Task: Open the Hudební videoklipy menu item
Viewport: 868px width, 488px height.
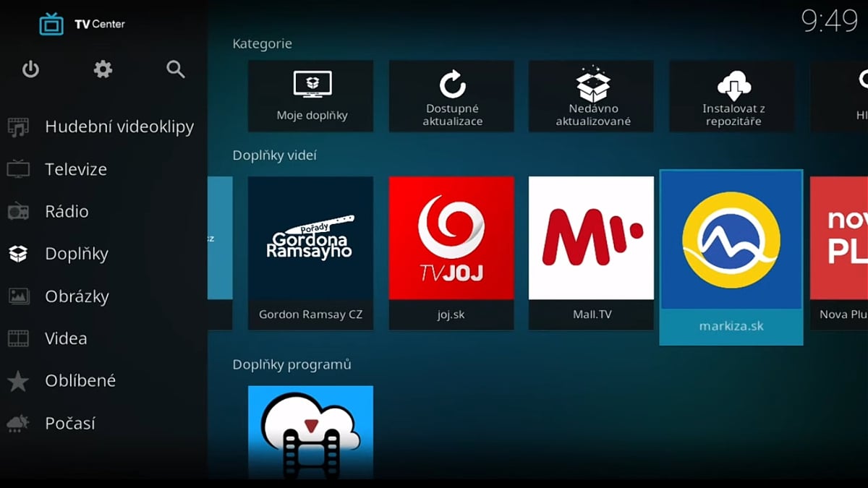Action: [x=103, y=127]
